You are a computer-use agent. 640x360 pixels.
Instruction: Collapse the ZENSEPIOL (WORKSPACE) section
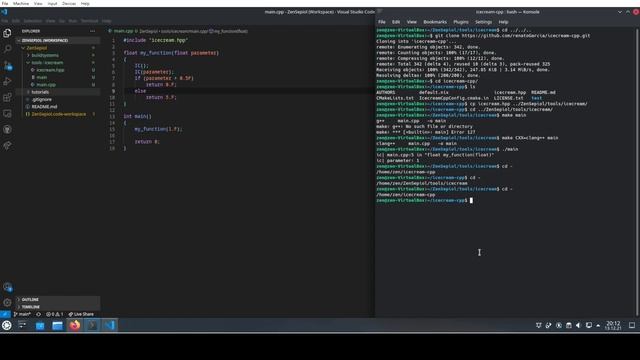click(57, 40)
